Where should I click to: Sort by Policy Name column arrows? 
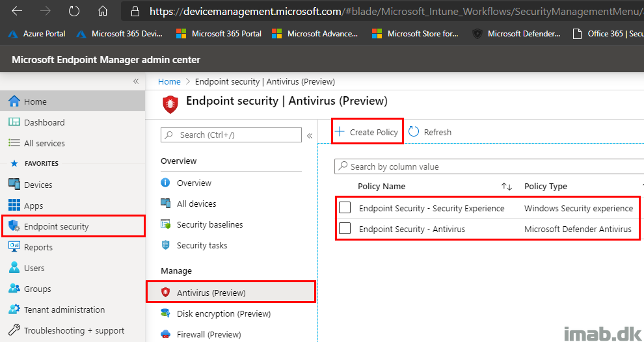pos(506,187)
